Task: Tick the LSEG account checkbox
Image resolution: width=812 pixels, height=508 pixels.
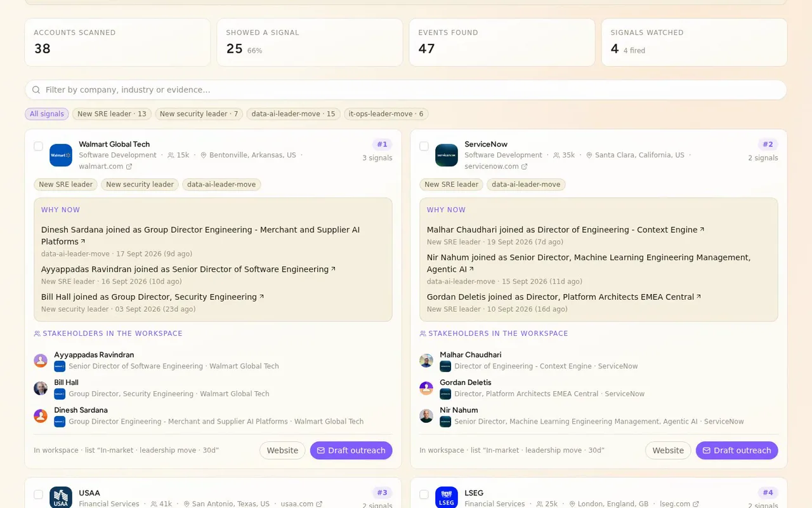Action: click(424, 495)
